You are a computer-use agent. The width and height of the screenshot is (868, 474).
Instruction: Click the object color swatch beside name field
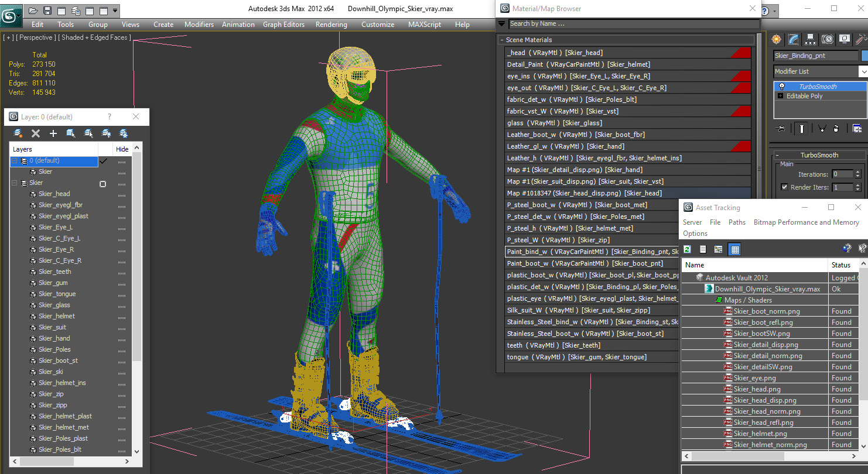pyautogui.click(x=864, y=56)
